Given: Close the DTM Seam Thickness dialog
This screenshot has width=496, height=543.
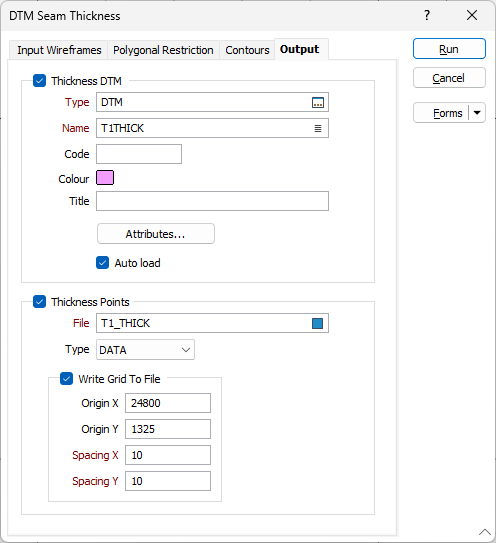Looking at the screenshot, I should point(472,15).
